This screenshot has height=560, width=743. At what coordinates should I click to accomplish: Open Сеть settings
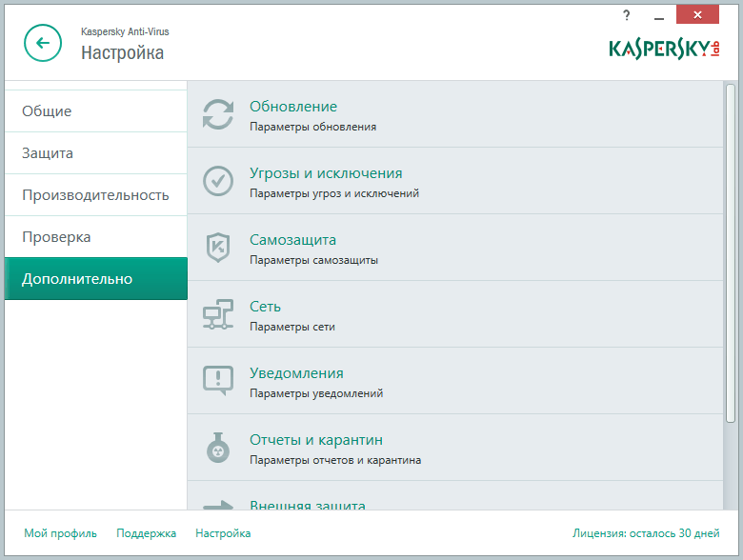(x=265, y=307)
